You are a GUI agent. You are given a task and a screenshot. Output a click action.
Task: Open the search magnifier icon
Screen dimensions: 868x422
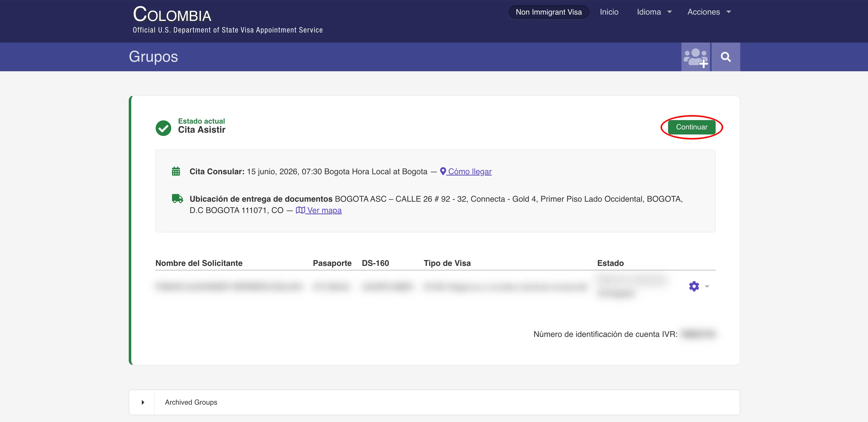tap(725, 57)
